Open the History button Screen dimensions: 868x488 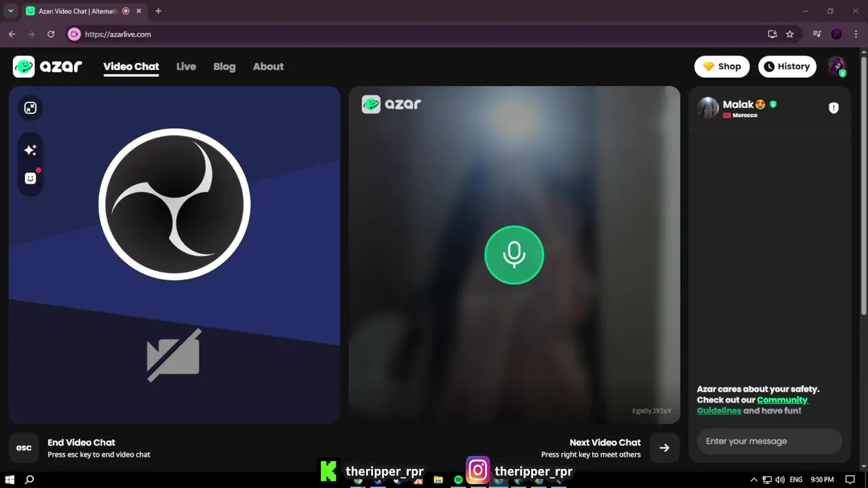(787, 66)
